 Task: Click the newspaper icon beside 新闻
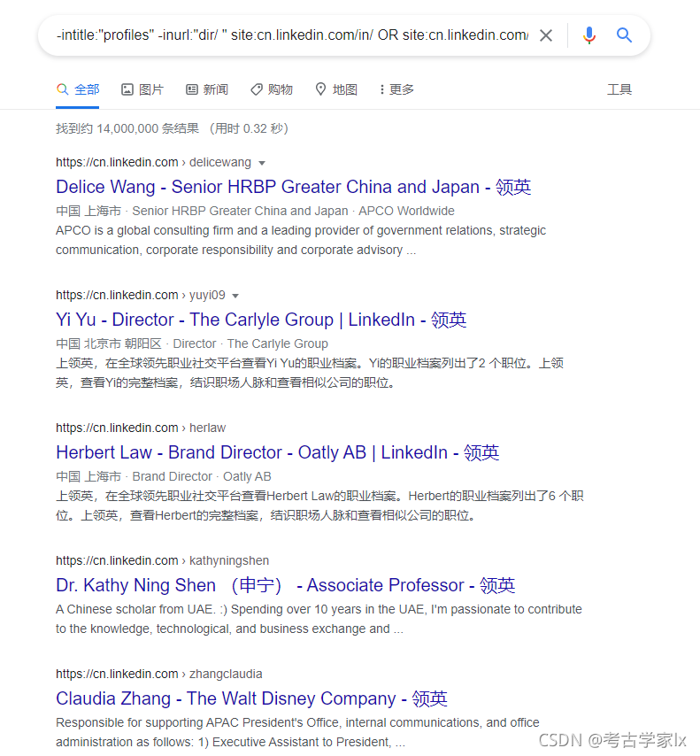[x=192, y=89]
